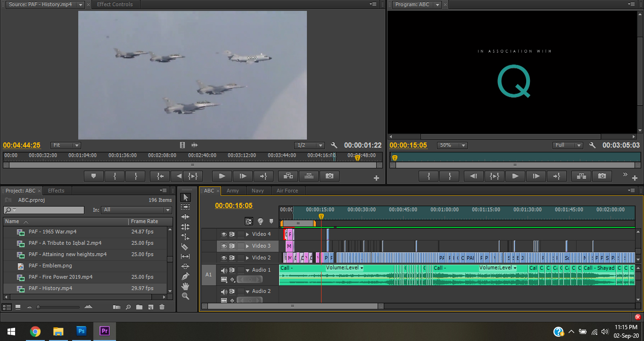Click the Project panel search field
This screenshot has width=644, height=341.
tap(44, 210)
